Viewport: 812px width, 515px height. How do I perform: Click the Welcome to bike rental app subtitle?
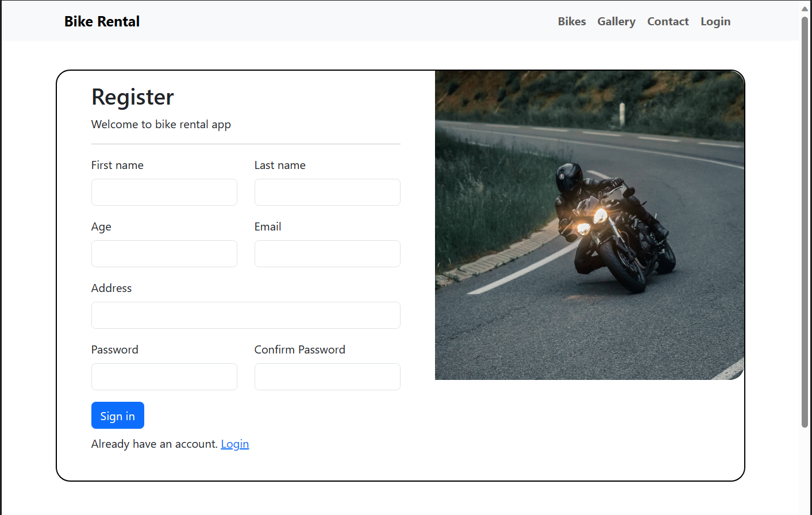click(161, 124)
